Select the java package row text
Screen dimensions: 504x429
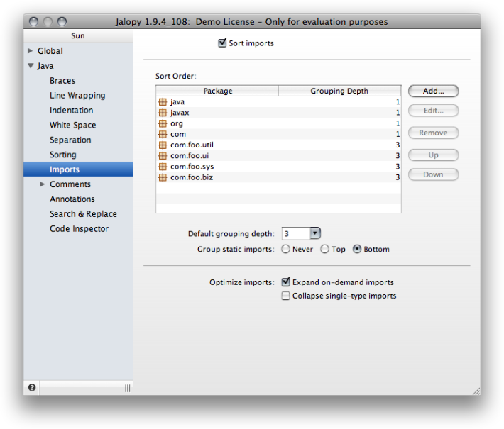coord(177,102)
